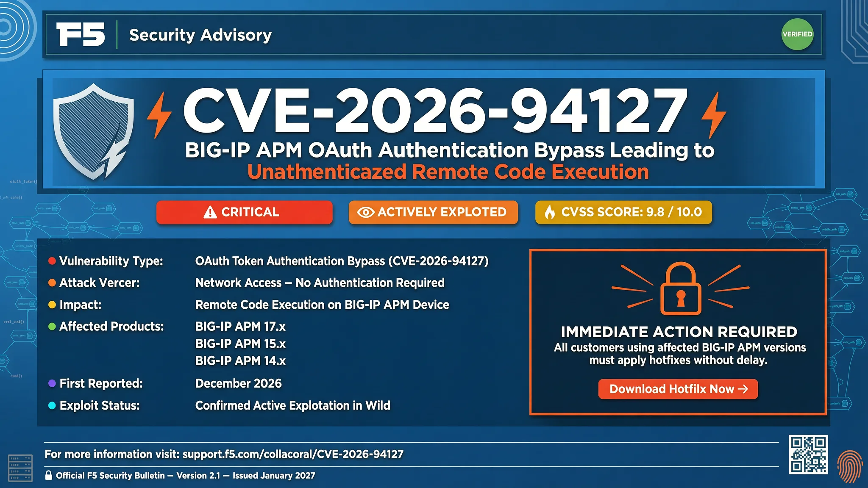
Task: Open the support.f5.com CVE link
Action: coord(293,454)
